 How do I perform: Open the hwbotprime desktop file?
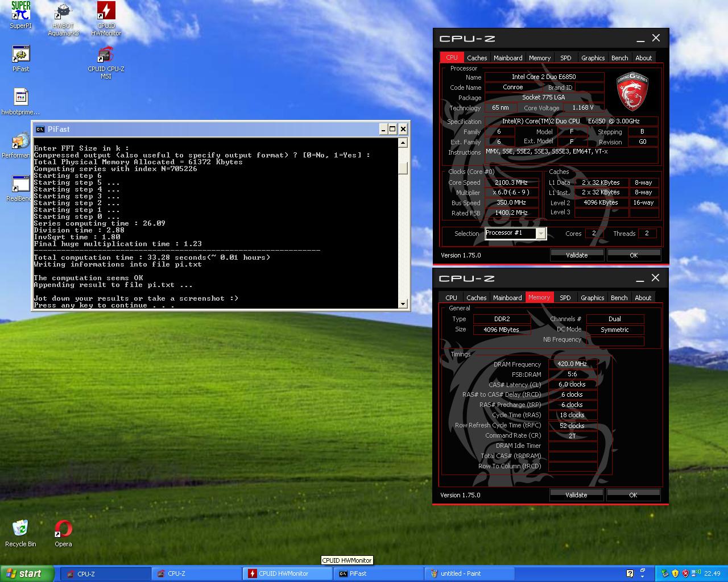pos(21,102)
